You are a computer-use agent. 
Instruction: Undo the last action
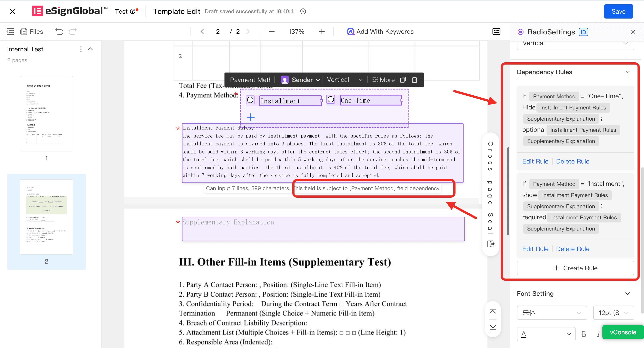coord(59,31)
